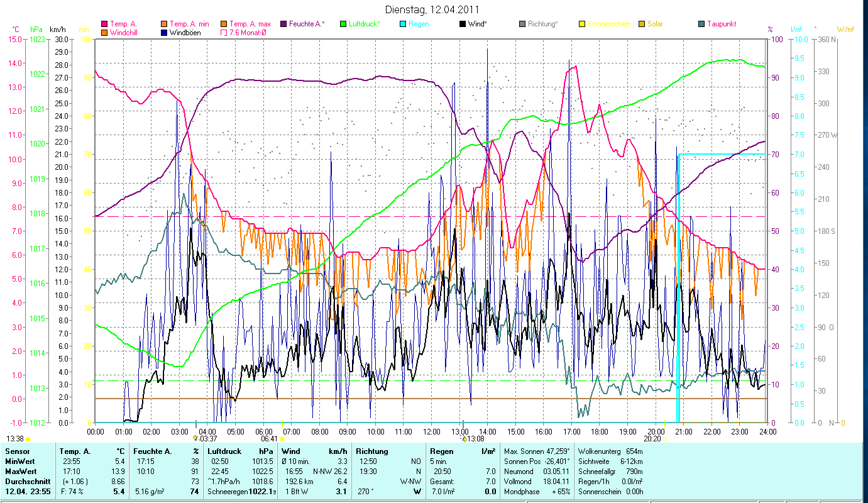Click the Feuchte A. column header

point(153,451)
